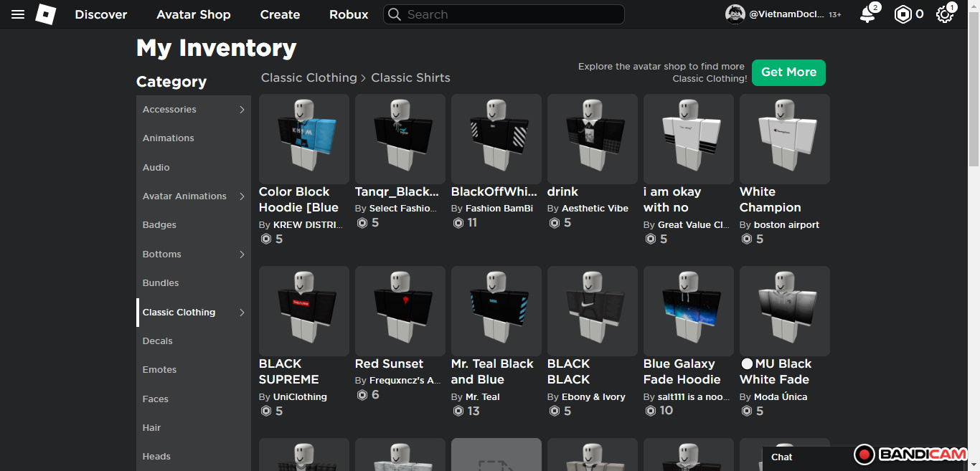Click the Classic Clothing breadcrumb link
This screenshot has height=471, width=980.
click(308, 77)
